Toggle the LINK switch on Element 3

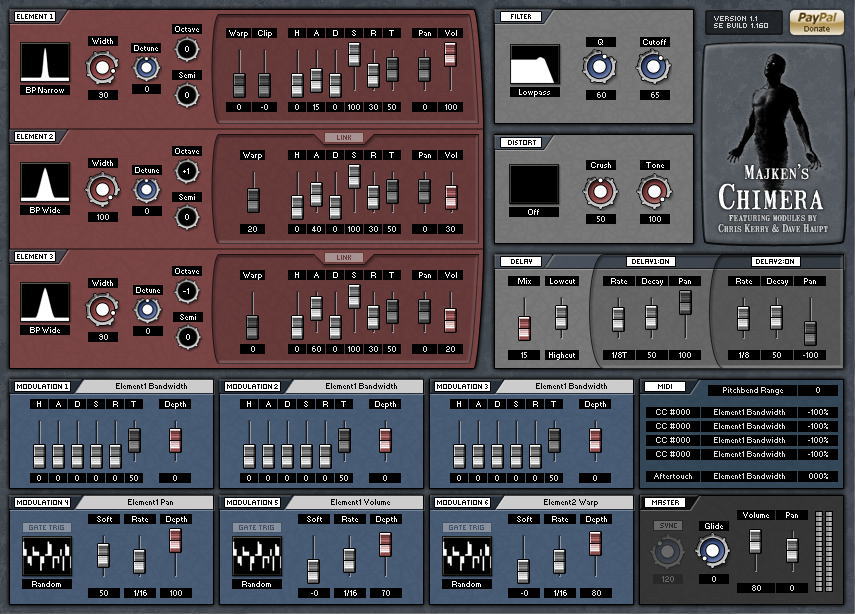344,257
